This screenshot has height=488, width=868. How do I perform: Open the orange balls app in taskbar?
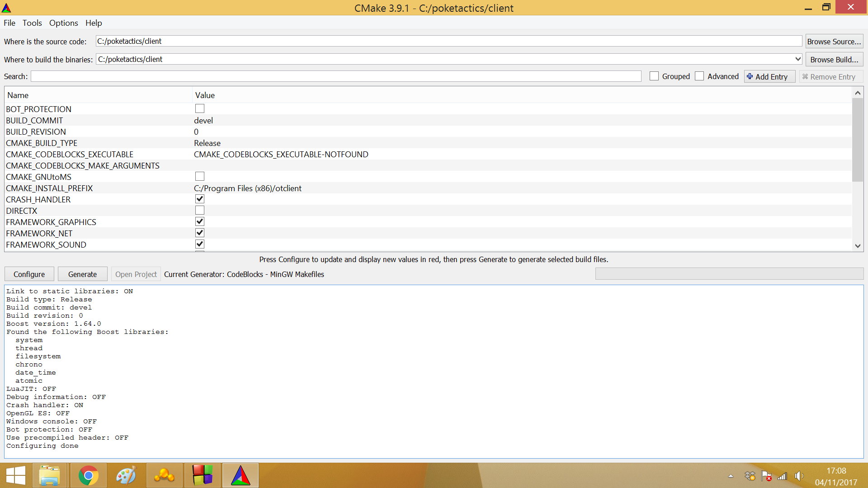point(164,476)
